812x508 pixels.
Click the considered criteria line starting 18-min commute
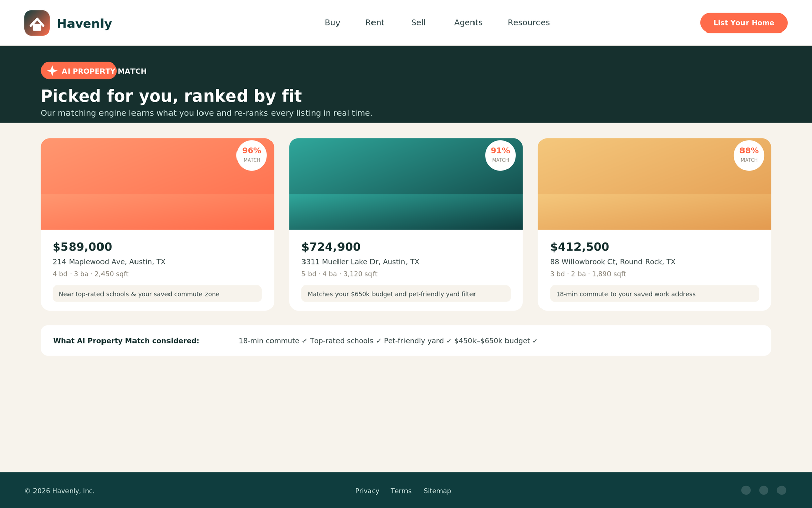388,341
